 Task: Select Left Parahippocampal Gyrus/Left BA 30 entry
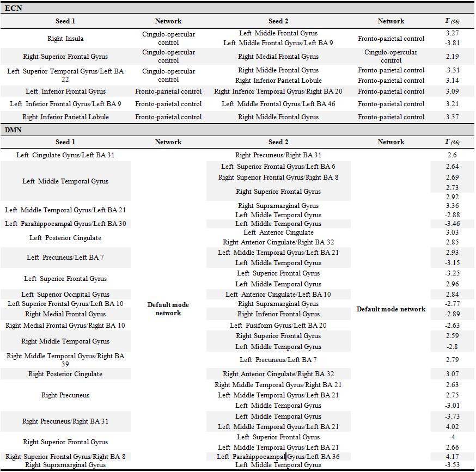pos(65,224)
